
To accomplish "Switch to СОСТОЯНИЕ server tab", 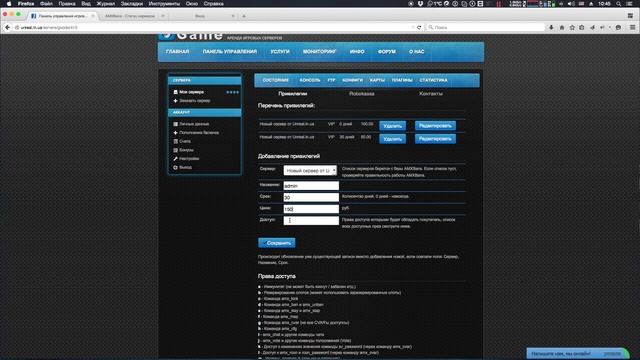I will [x=276, y=80].
